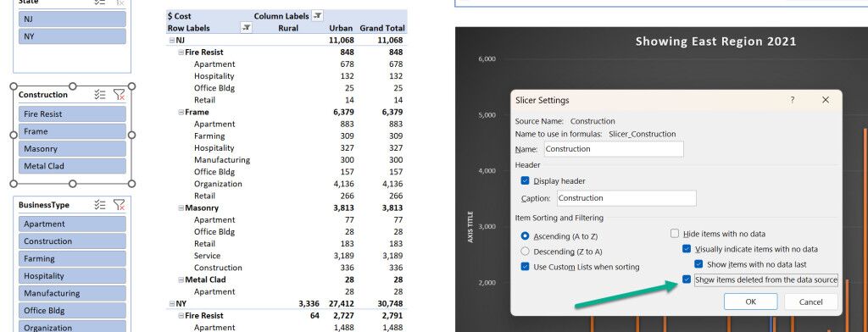868x332 pixels.
Task: Clear filter on Construction slicer
Action: coord(119,95)
